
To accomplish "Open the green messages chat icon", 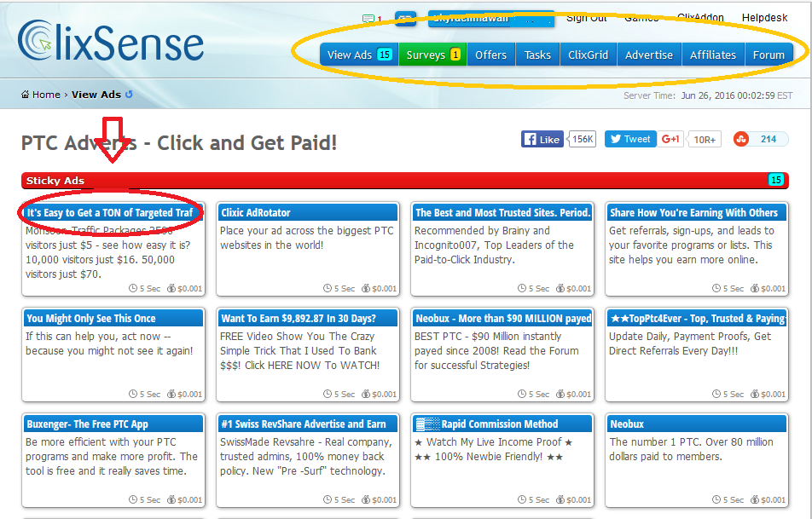I will [x=368, y=19].
